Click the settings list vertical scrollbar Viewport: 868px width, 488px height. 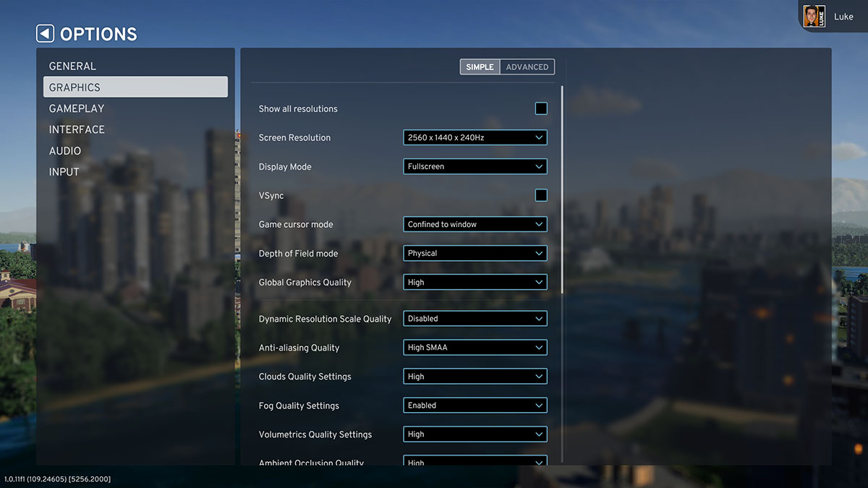(562, 188)
